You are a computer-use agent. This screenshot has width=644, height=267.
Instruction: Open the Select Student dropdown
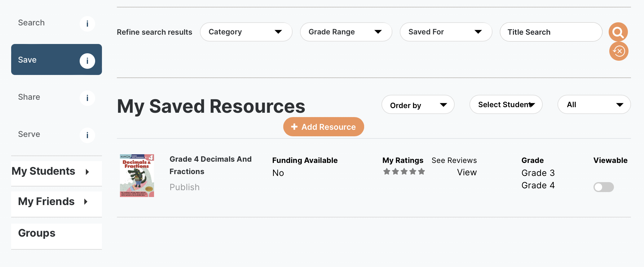click(x=505, y=105)
